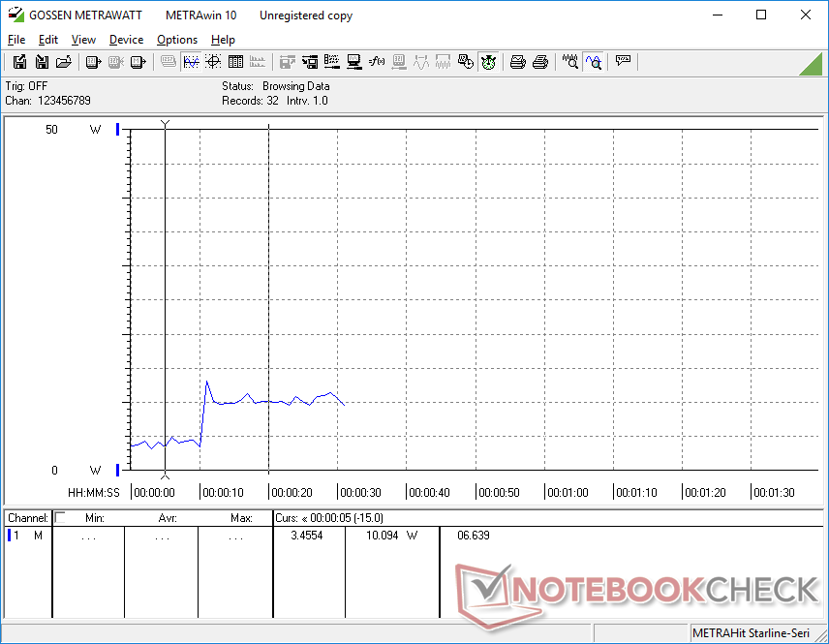This screenshot has height=644, width=829.
Task: Click the Gossen Metrawatt title bar icon
Action: [x=15, y=15]
